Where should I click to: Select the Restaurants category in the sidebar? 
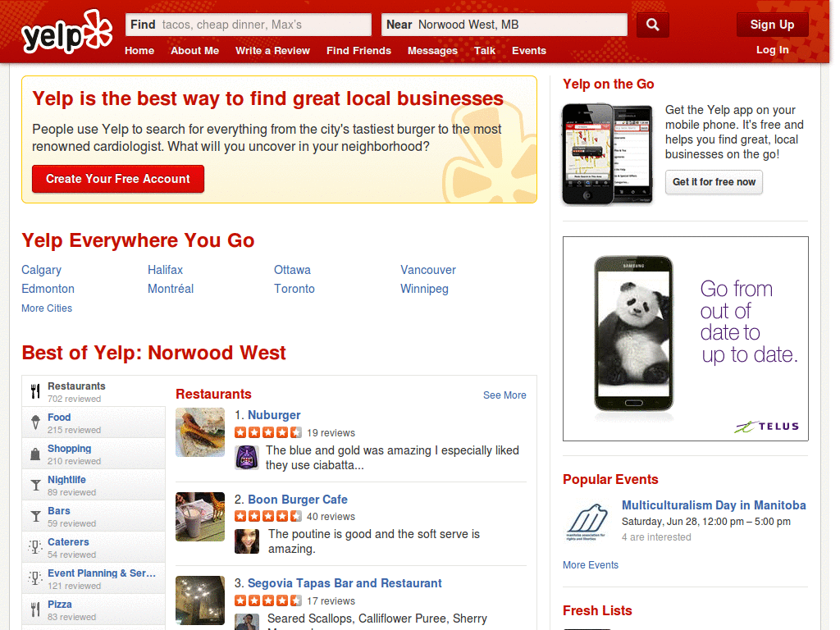point(36,391)
